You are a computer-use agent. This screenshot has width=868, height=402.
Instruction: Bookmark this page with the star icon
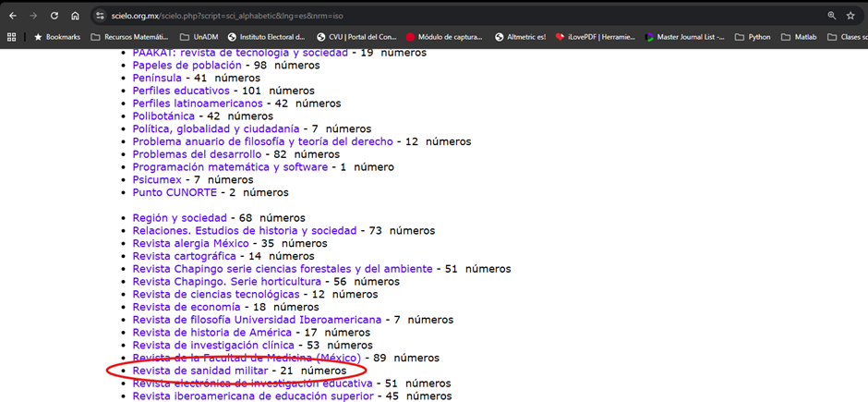[x=850, y=16]
